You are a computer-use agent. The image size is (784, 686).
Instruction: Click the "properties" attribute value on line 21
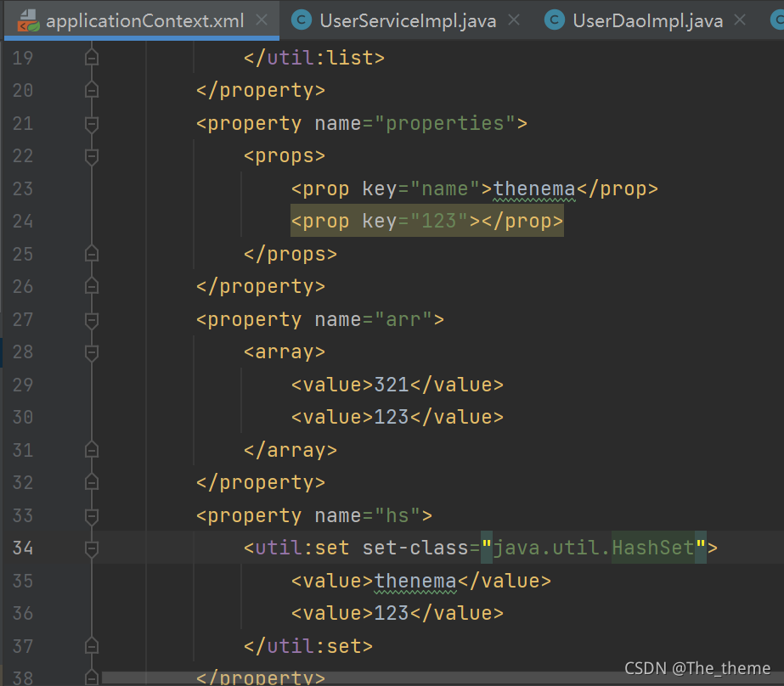[445, 123]
